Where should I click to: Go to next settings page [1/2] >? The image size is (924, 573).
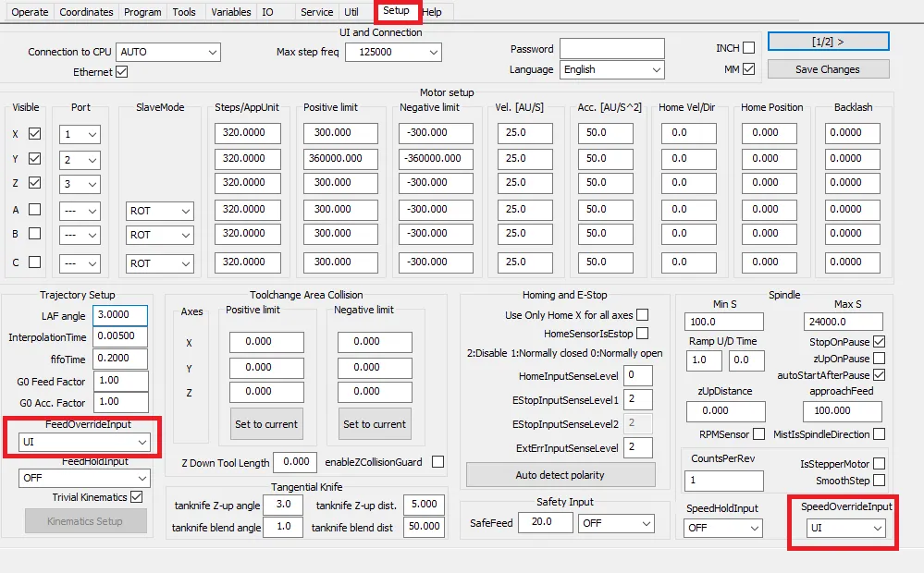pos(828,42)
